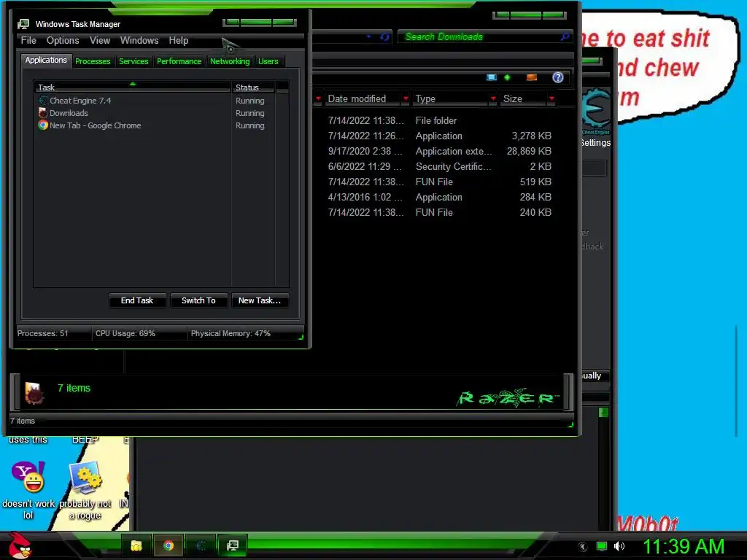Open the volume speaker tray icon
The width and height of the screenshot is (747, 560).
click(619, 546)
